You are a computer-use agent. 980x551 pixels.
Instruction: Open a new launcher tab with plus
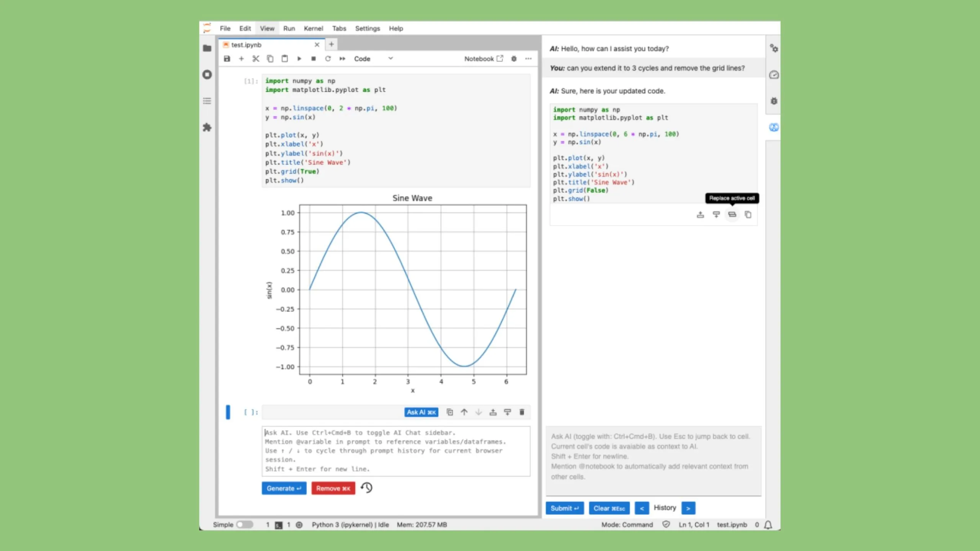click(x=332, y=44)
